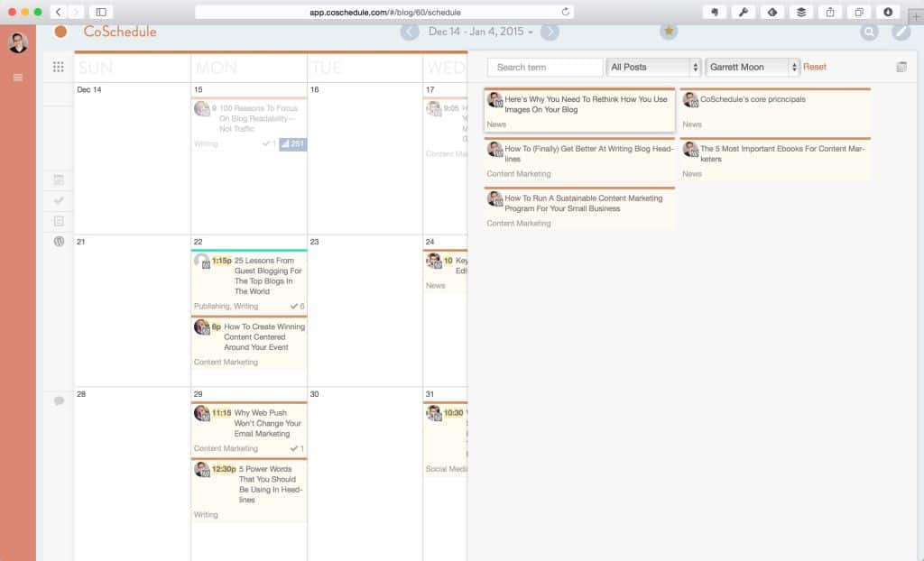Click inside the Search term input field
The width and height of the screenshot is (924, 561).
point(544,67)
